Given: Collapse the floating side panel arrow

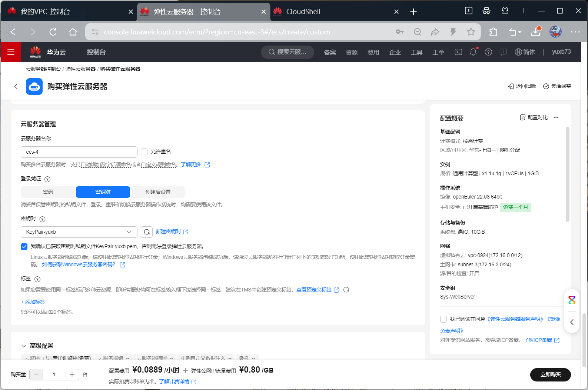Looking at the screenshot, I should pos(572,322).
